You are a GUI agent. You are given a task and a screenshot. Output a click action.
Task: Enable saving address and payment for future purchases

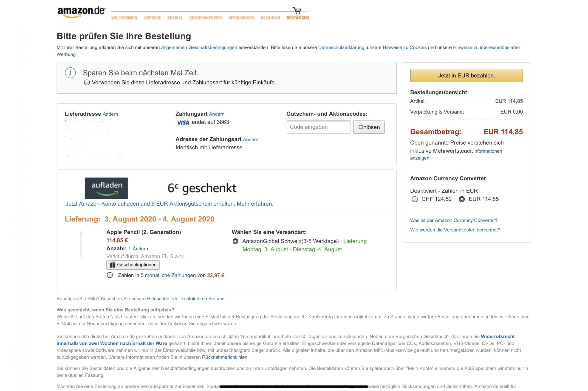point(87,83)
